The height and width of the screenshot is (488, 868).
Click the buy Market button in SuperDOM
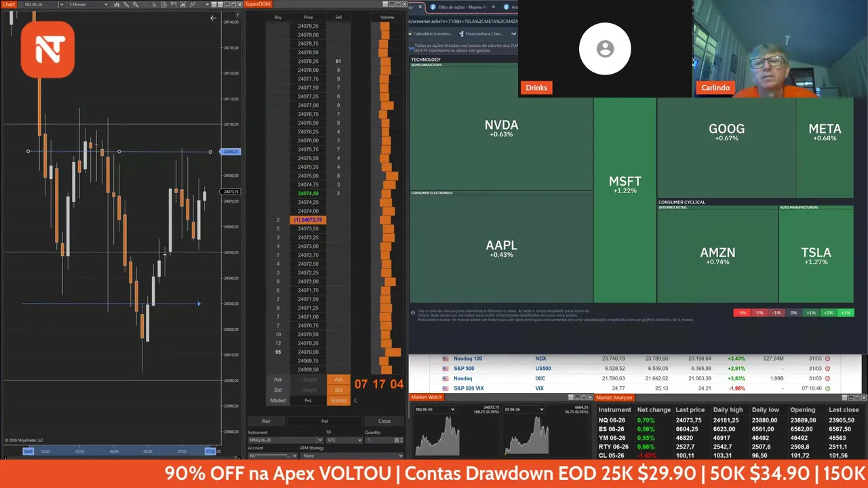click(x=278, y=400)
